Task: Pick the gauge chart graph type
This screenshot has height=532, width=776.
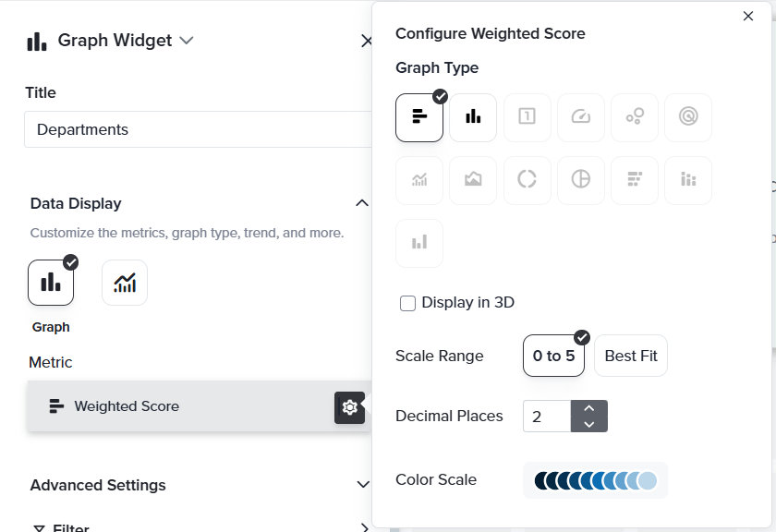Action: 580,117
